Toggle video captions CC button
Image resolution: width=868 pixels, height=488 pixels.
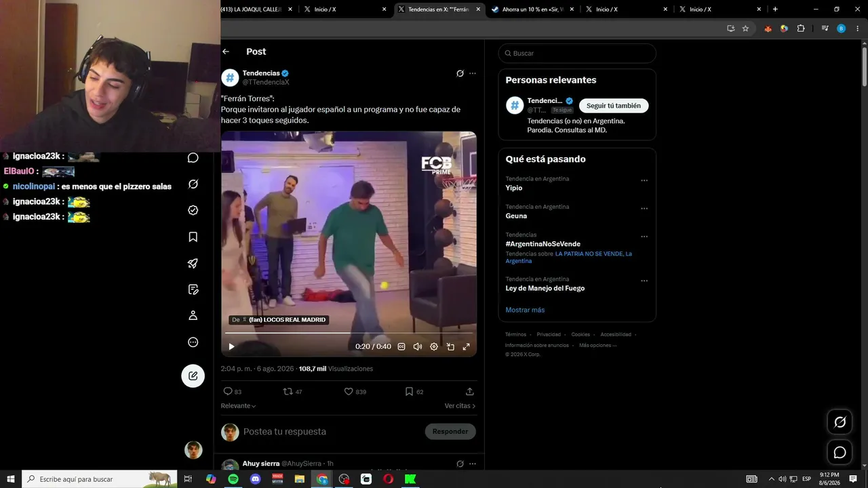(x=401, y=346)
